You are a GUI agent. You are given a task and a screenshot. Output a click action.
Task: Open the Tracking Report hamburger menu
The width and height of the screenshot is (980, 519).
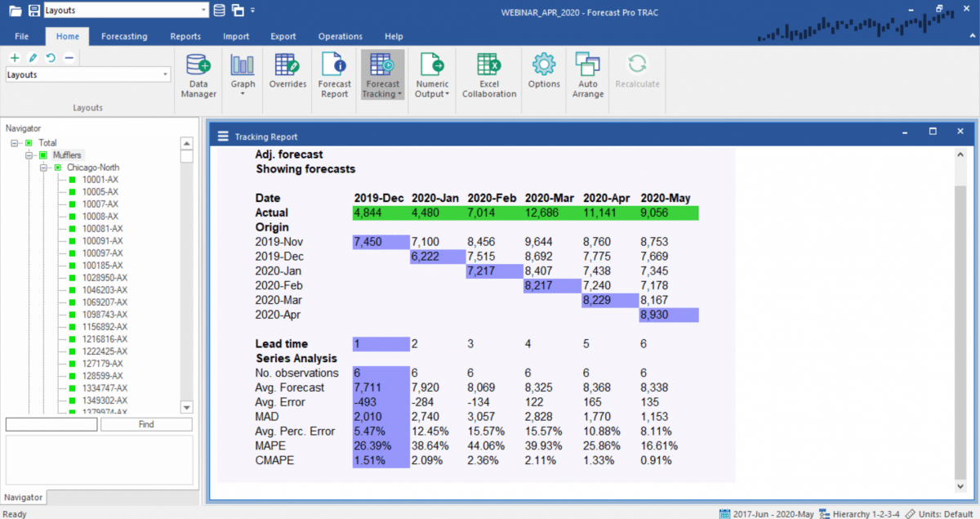click(x=222, y=136)
